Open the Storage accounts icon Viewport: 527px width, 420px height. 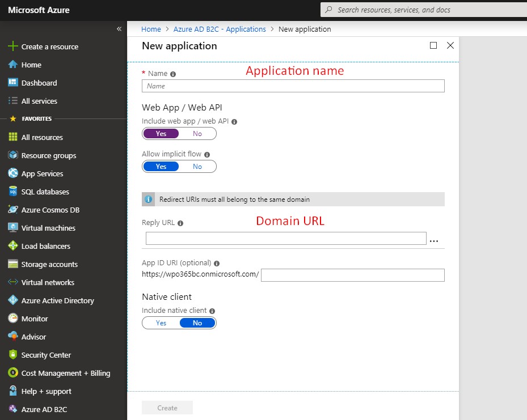(13, 264)
